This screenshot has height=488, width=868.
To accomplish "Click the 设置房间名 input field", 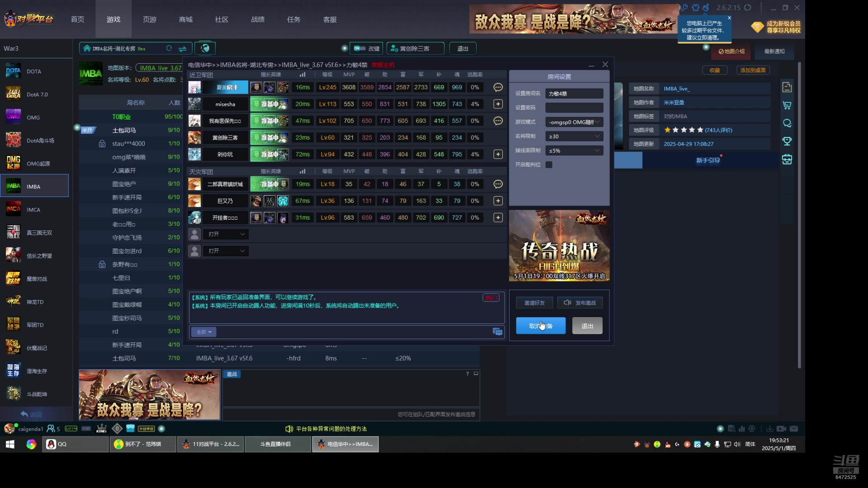I will point(574,94).
